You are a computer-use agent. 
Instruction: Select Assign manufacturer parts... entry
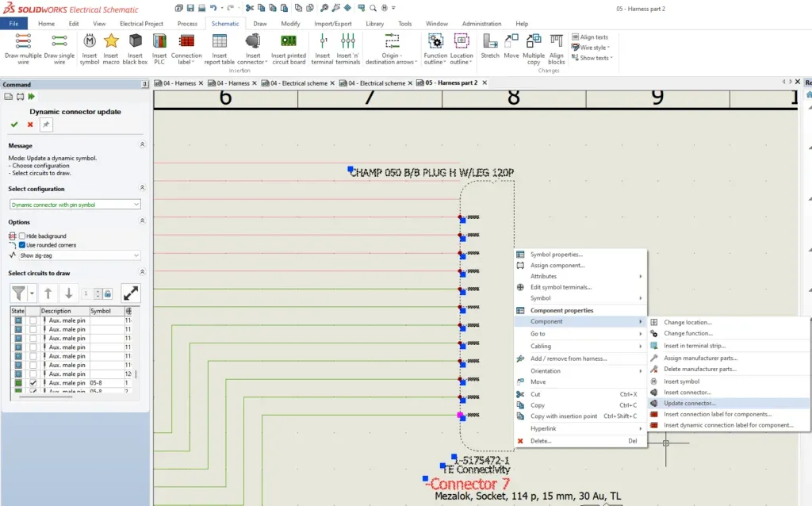click(x=729, y=358)
